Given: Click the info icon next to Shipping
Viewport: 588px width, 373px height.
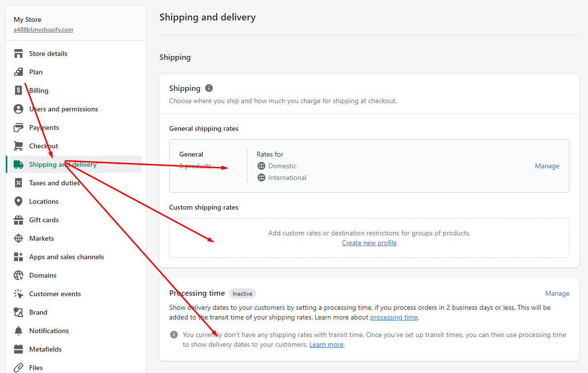Looking at the screenshot, I should tap(209, 88).
